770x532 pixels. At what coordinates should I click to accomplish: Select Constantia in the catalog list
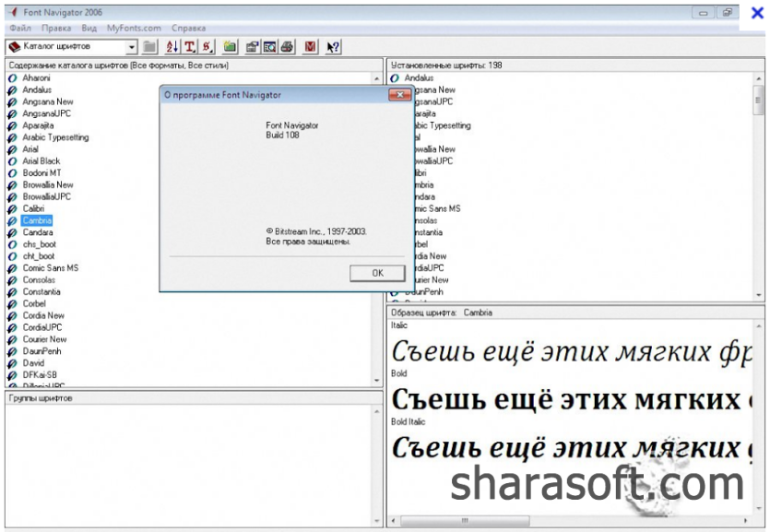pos(41,292)
